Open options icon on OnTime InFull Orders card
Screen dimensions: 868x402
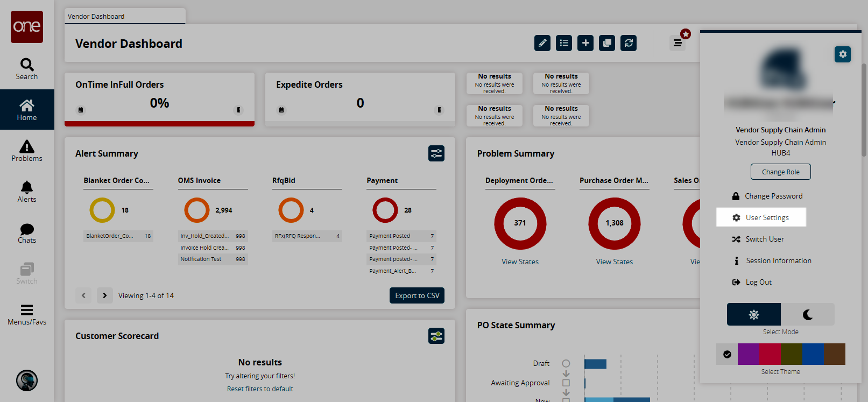tap(238, 110)
